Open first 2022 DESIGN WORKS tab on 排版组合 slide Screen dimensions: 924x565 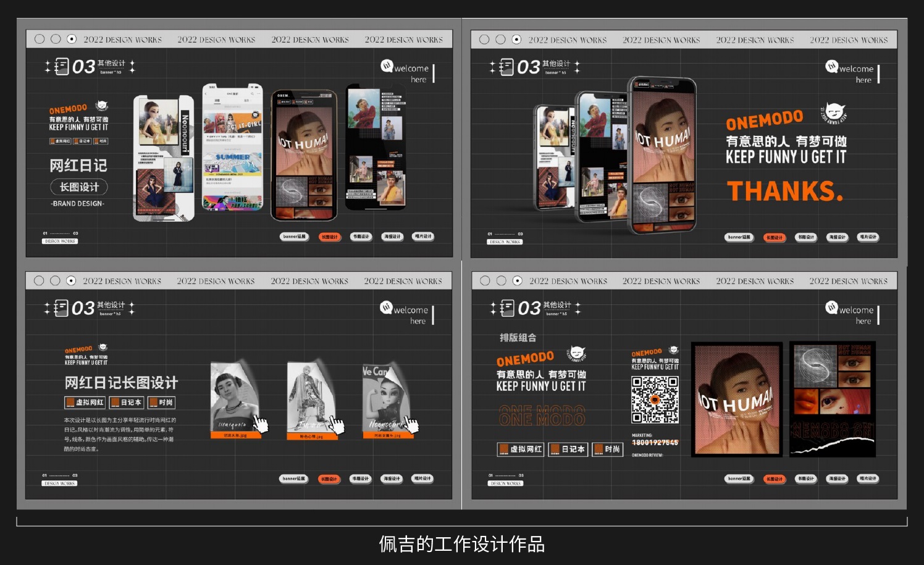[568, 282]
